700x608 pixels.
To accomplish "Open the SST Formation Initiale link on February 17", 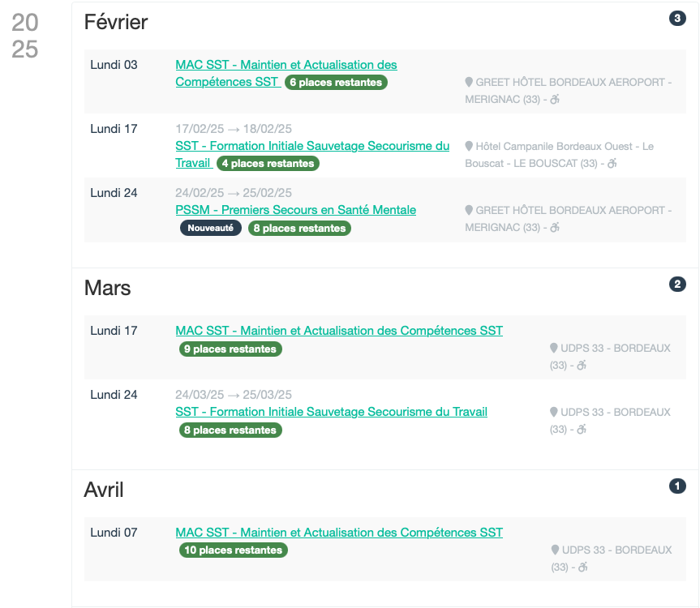I will [x=311, y=146].
